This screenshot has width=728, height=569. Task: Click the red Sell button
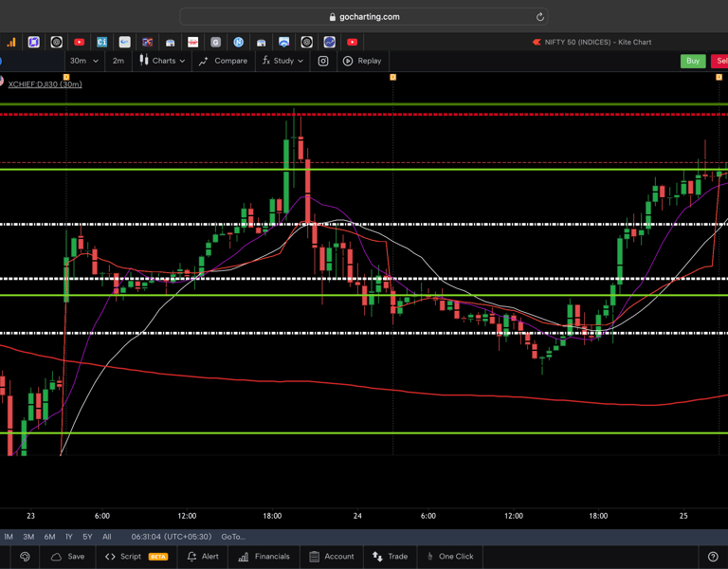[719, 61]
